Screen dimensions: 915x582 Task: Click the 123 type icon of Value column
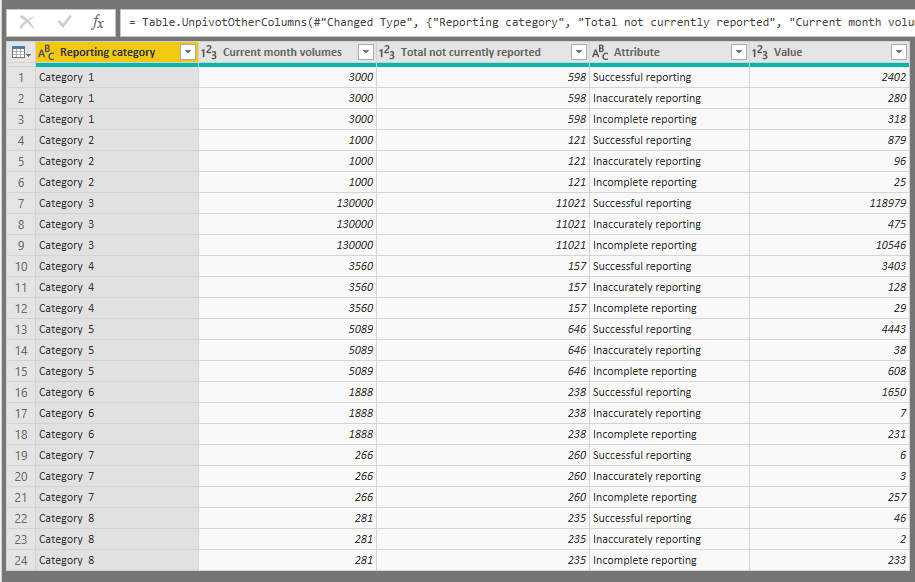pyautogui.click(x=760, y=53)
